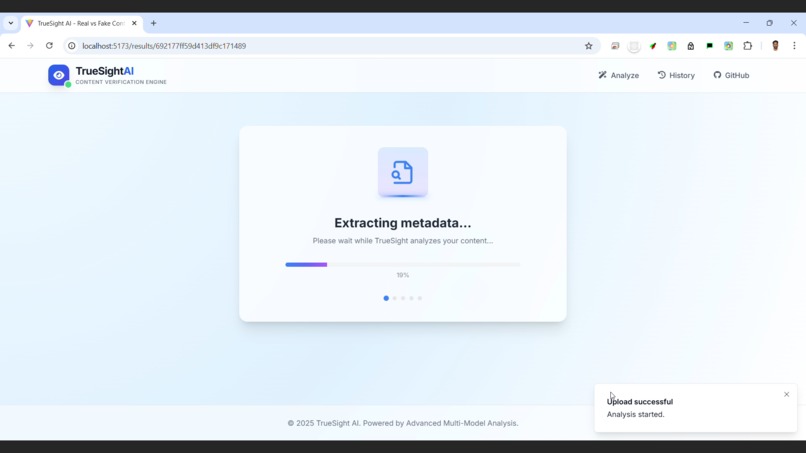Open the GitHub link in navbar
The height and width of the screenshot is (453, 806).
point(731,75)
